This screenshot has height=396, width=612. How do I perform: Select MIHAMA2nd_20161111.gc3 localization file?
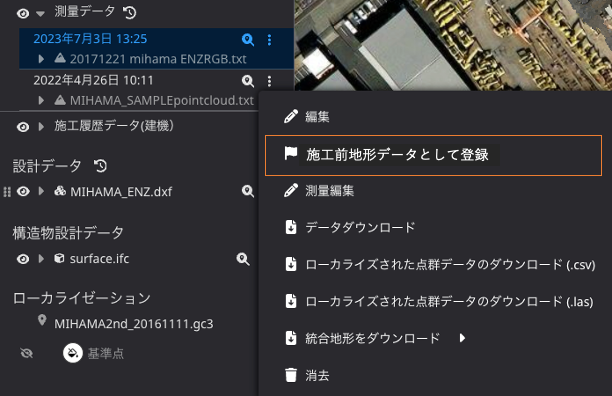tap(133, 324)
